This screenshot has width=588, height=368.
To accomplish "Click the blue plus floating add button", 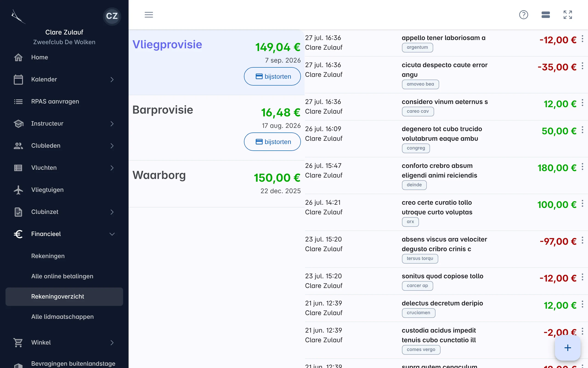I will point(568,348).
